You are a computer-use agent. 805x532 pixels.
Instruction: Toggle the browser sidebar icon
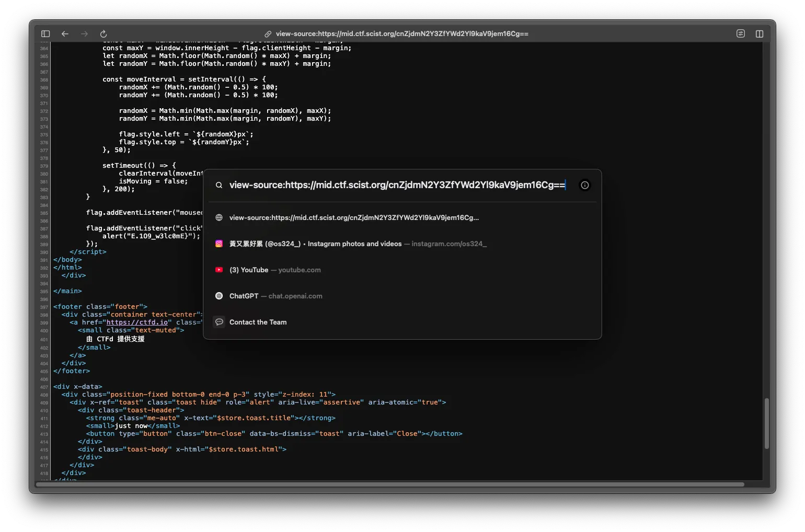click(x=45, y=34)
